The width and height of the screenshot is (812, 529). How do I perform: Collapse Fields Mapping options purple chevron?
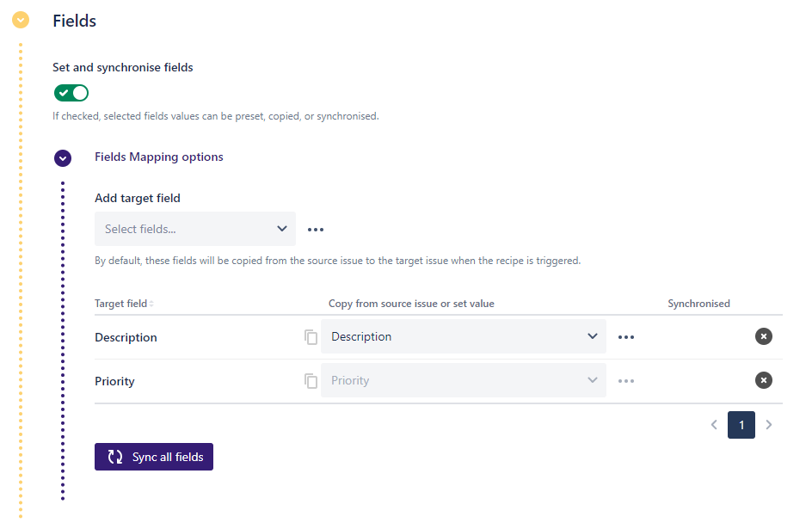pos(63,158)
